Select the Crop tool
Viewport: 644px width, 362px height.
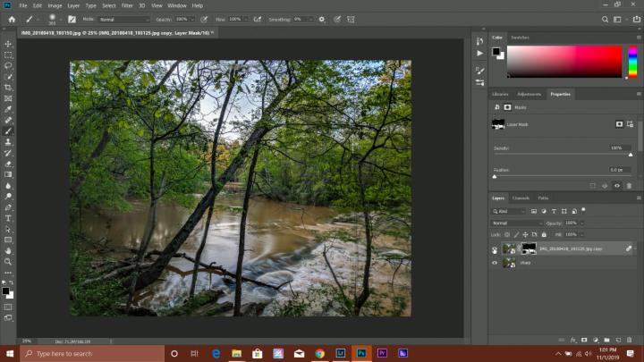coord(8,88)
